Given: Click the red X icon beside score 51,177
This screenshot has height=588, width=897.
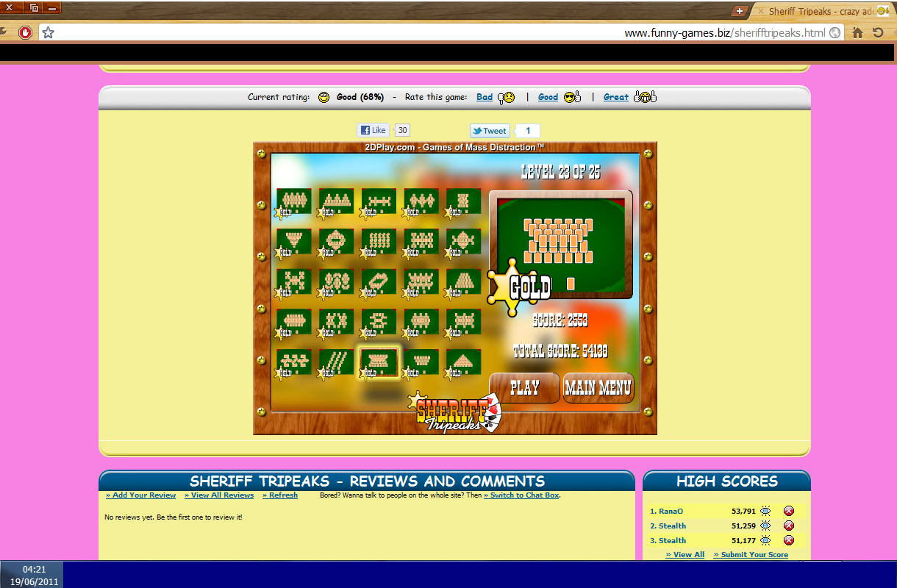Looking at the screenshot, I should coord(789,540).
